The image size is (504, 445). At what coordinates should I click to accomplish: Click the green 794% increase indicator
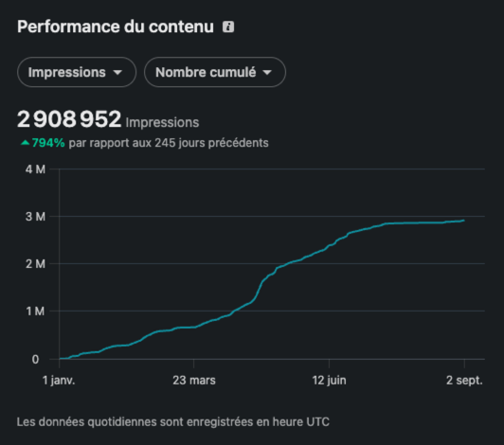tap(43, 143)
